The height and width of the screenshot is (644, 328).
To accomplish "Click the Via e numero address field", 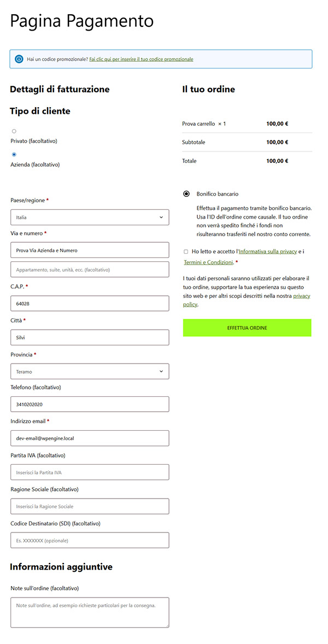I will pos(90,250).
